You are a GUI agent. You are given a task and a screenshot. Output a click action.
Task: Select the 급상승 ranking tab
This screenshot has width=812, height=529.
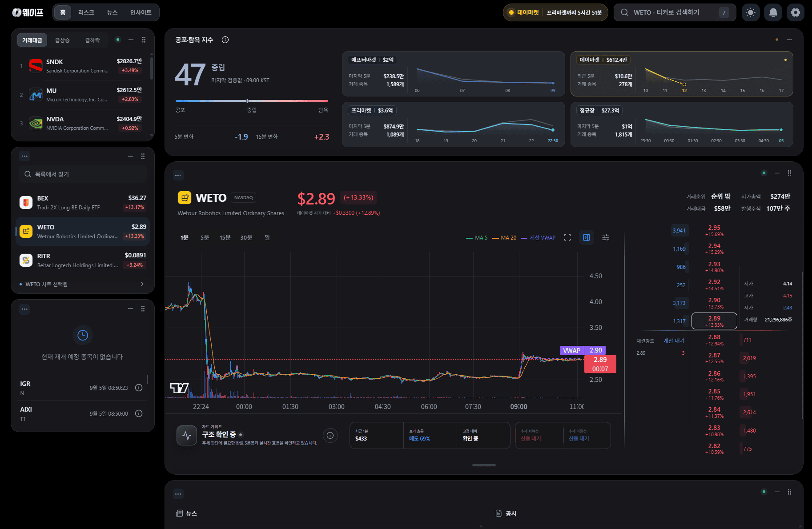[62, 40]
